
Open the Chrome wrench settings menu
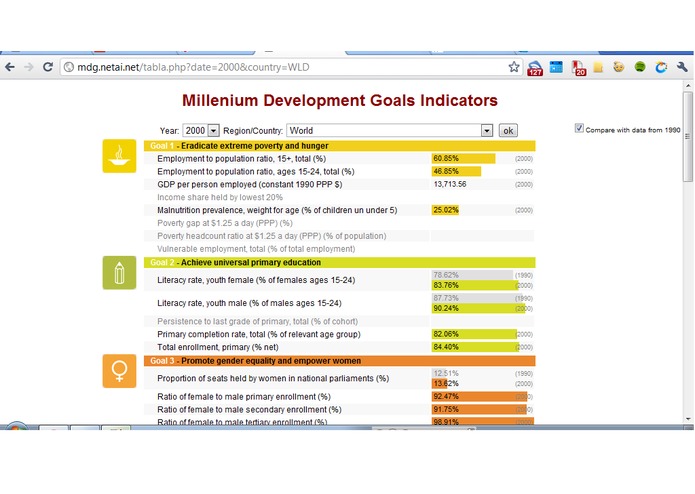click(x=682, y=67)
